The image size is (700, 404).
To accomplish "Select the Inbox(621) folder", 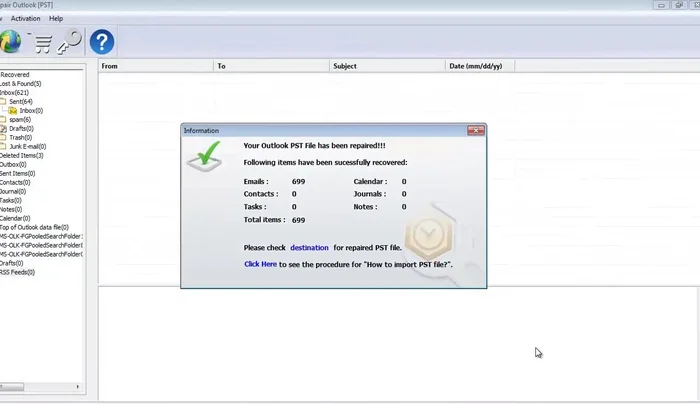I will pyautogui.click(x=14, y=92).
